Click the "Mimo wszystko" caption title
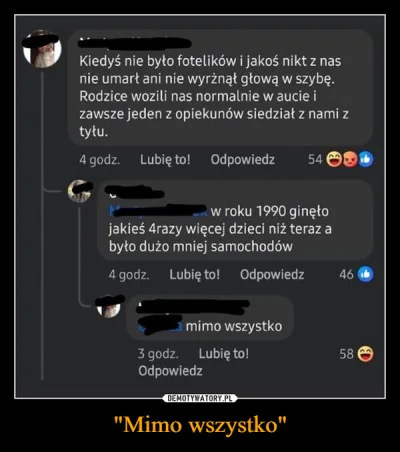Screen dimensions: 400x452 [x=200, y=425]
